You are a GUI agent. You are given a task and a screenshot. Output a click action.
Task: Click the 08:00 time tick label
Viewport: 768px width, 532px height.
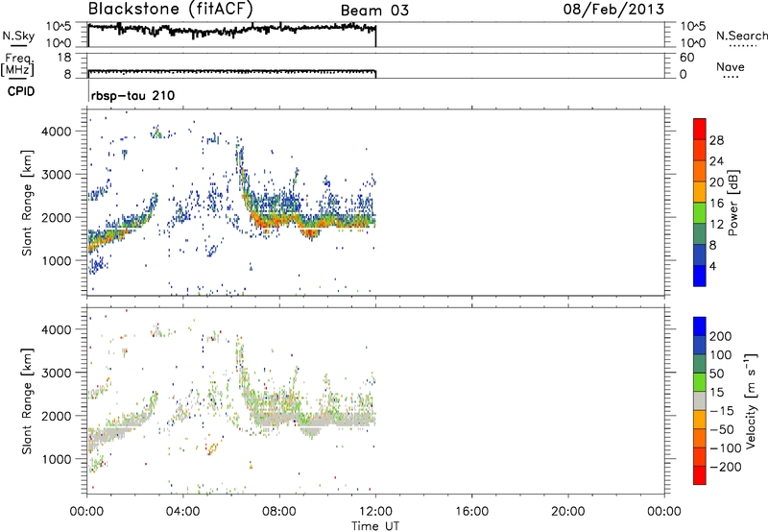[x=279, y=512]
